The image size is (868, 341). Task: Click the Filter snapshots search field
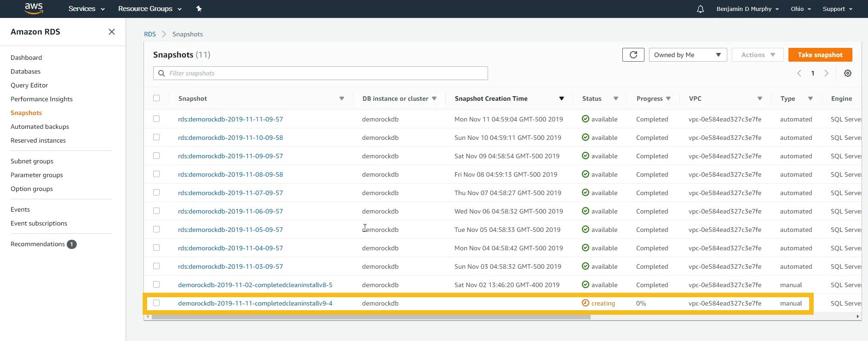point(321,73)
